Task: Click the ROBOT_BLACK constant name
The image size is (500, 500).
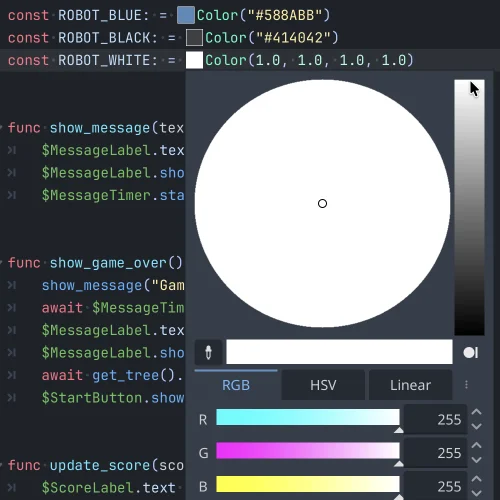Action: tap(104, 38)
